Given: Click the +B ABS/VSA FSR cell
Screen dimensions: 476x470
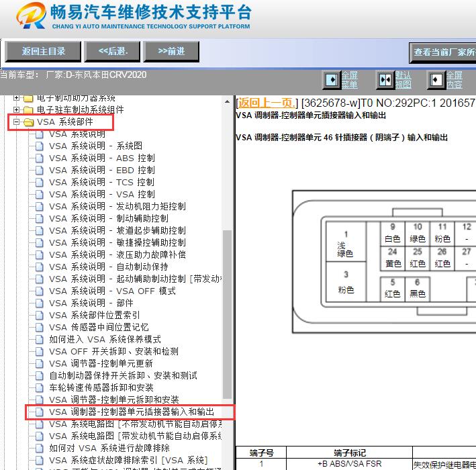Looking at the screenshot, I should tap(349, 464).
